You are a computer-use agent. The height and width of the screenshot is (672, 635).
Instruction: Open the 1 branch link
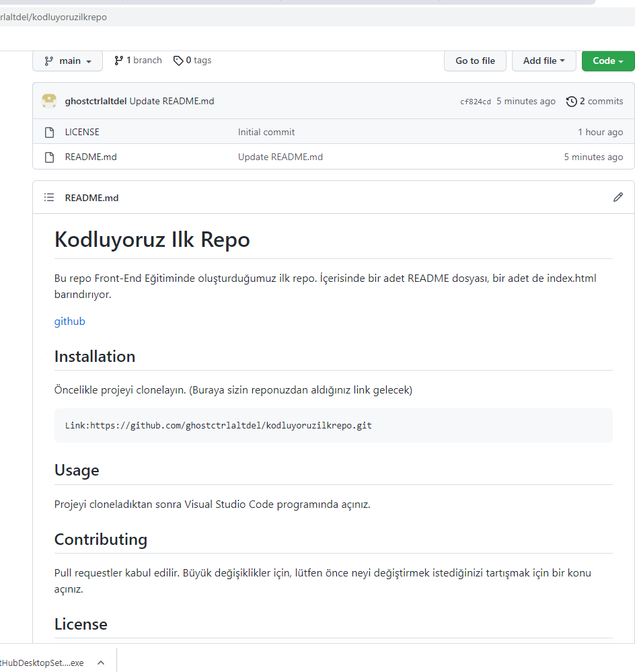pos(138,61)
